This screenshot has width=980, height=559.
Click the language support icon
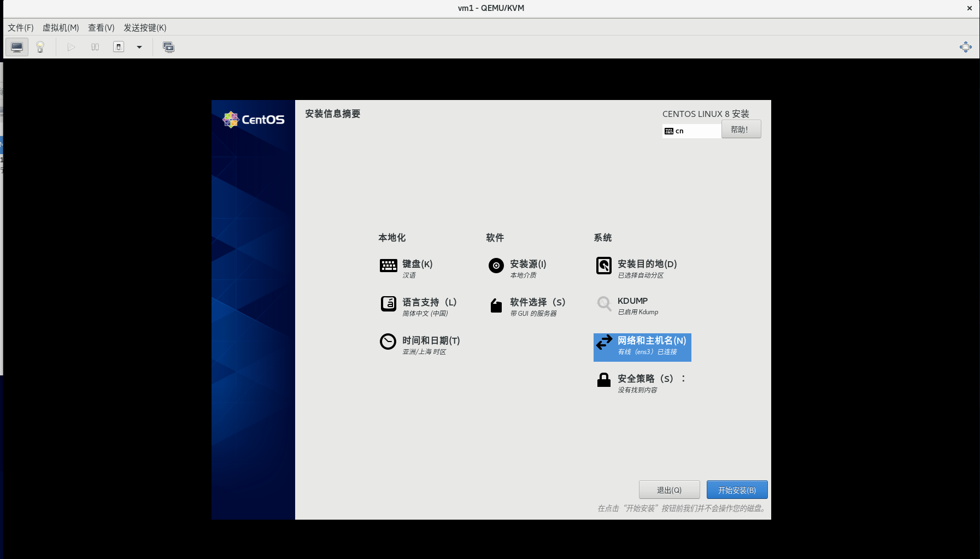click(x=389, y=303)
